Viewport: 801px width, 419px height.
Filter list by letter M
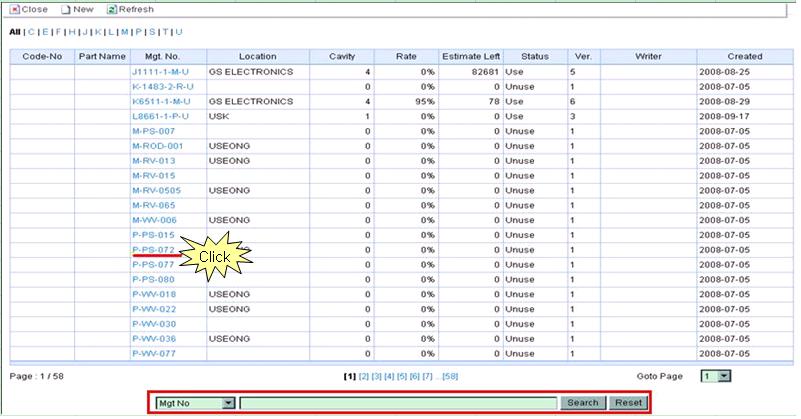[x=123, y=32]
